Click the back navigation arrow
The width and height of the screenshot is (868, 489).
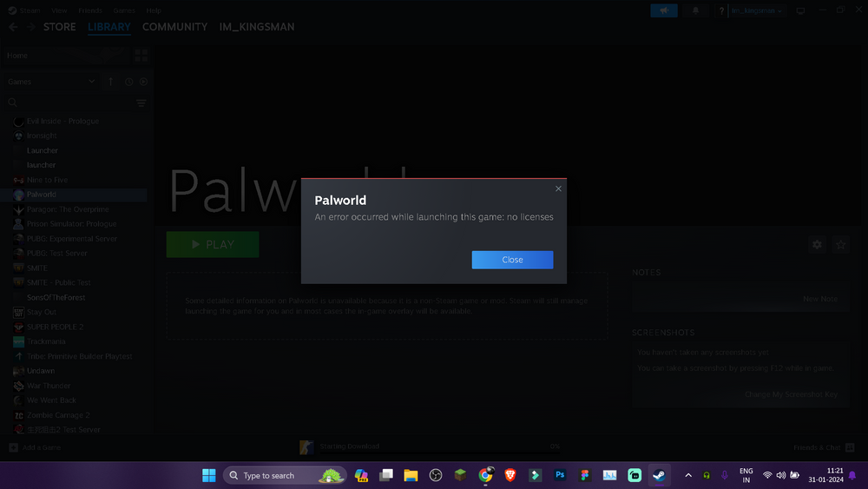[13, 27]
